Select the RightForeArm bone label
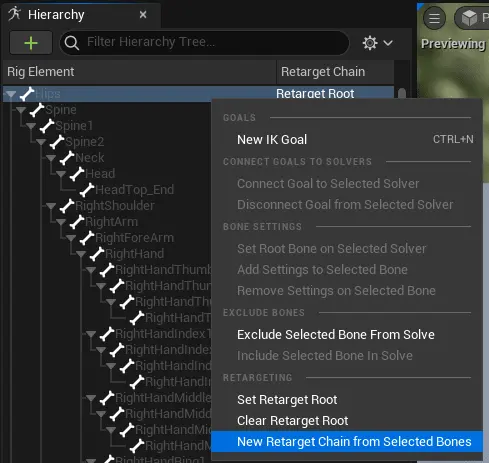The width and height of the screenshot is (489, 463). [x=135, y=238]
